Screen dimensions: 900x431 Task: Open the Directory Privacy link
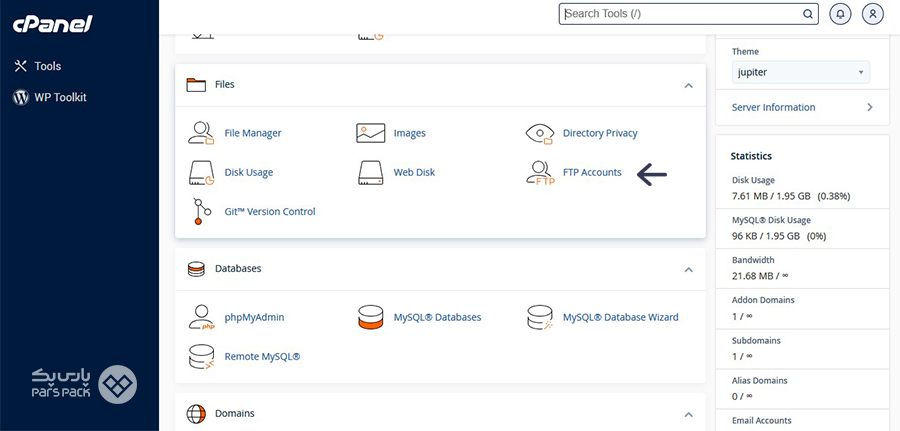(600, 133)
